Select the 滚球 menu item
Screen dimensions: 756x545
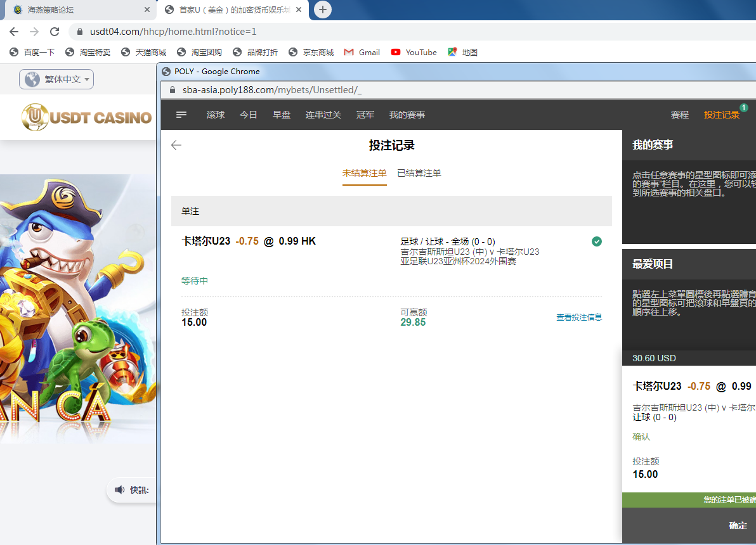coord(216,115)
